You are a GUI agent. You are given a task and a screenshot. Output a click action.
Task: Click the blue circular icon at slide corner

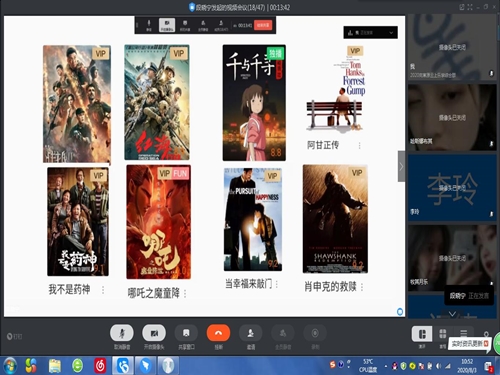[400, 311]
